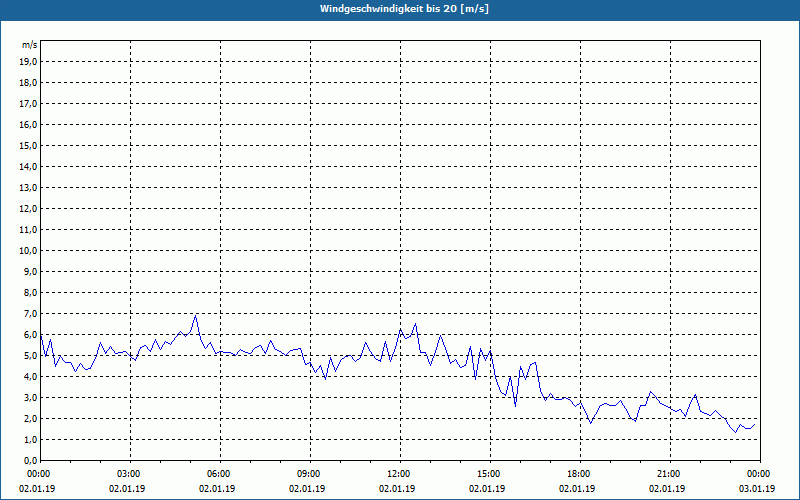Click the 10,0 y-axis label

28,251
